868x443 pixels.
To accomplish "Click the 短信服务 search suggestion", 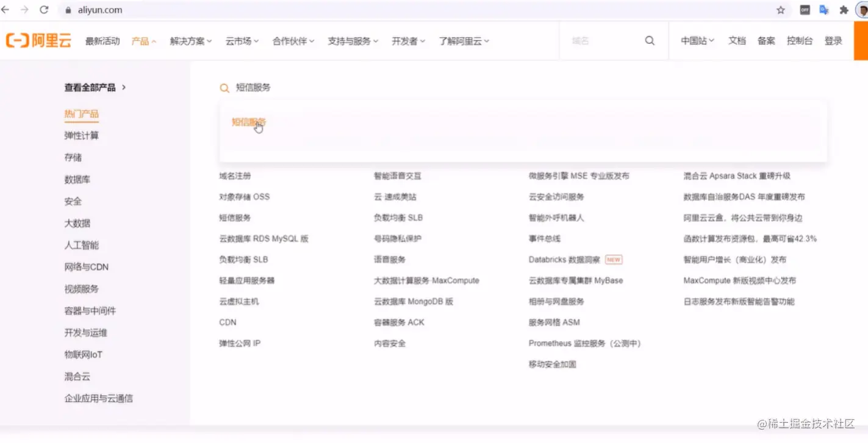I will pos(248,122).
